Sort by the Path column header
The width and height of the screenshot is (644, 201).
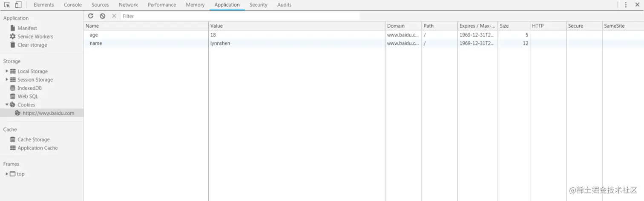click(440, 26)
